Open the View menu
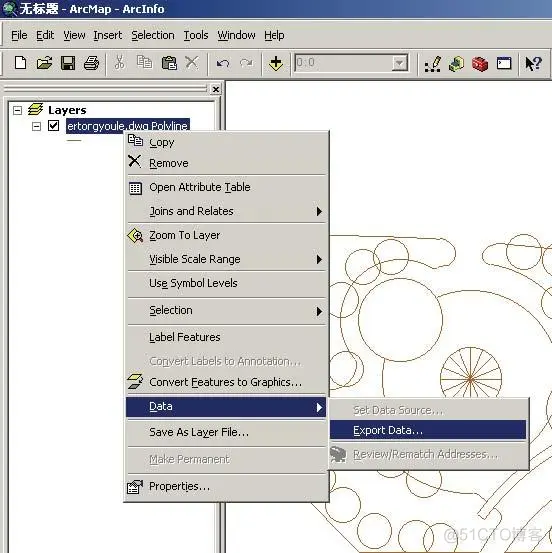Screen dimensions: 552x553 coord(74,35)
